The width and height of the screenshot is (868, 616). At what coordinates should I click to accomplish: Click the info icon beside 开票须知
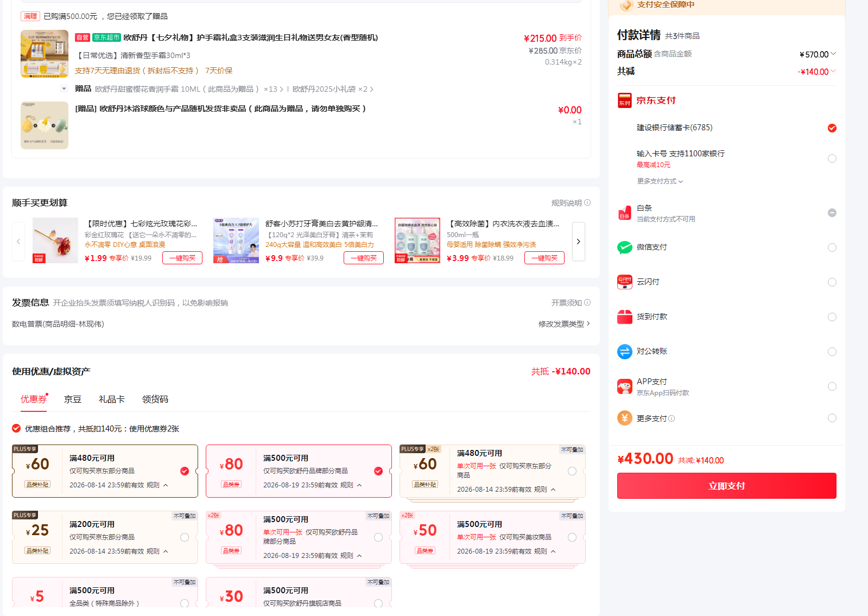[587, 302]
